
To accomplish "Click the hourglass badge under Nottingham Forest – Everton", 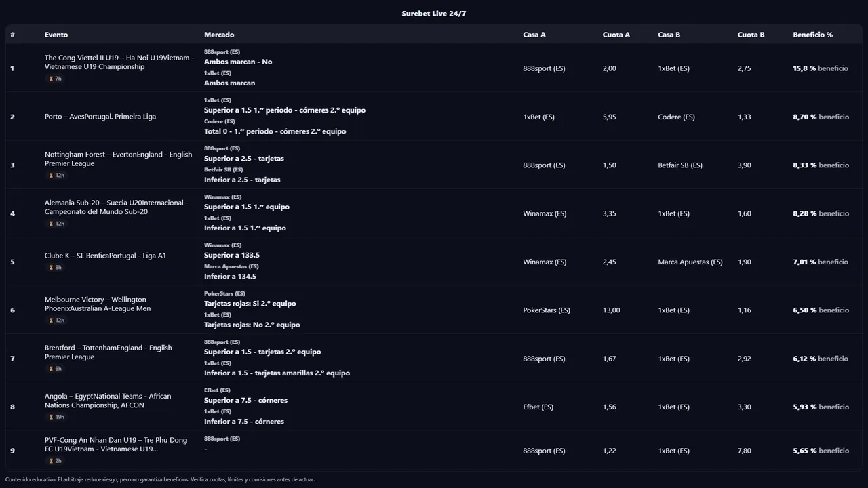I will tap(56, 176).
